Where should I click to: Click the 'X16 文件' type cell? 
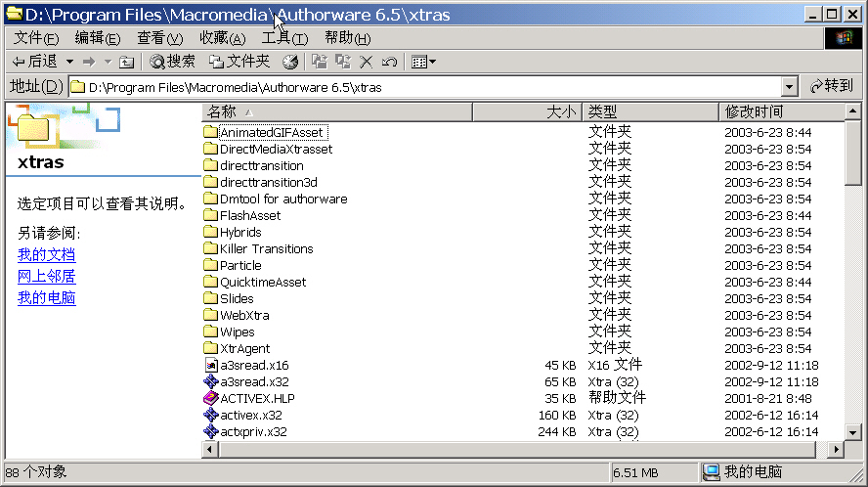(x=615, y=365)
